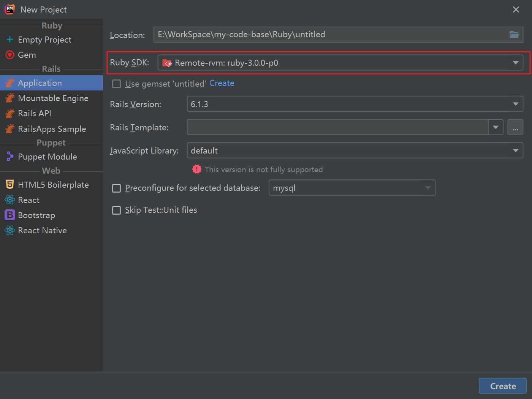The height and width of the screenshot is (399, 532).
Task: Click the React Native atom icon
Action: click(10, 230)
